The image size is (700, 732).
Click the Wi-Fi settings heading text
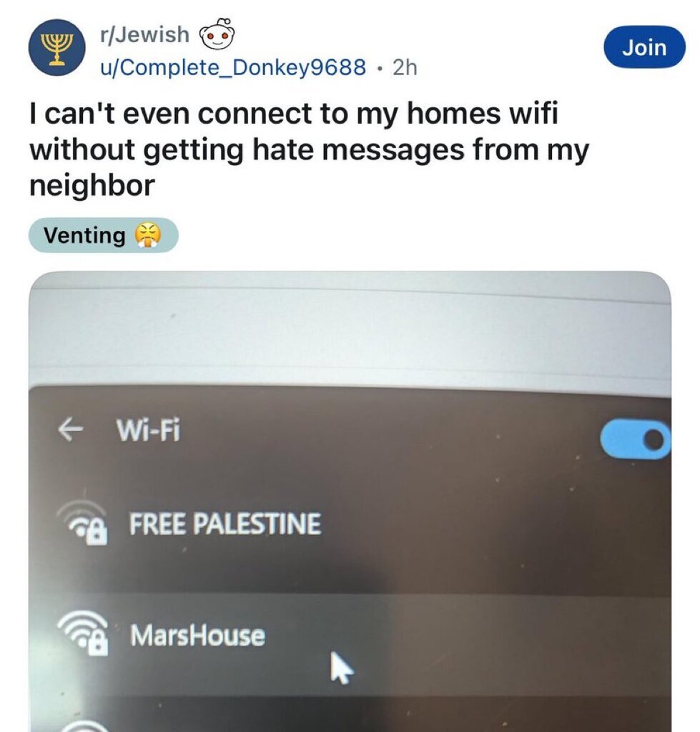(x=148, y=430)
